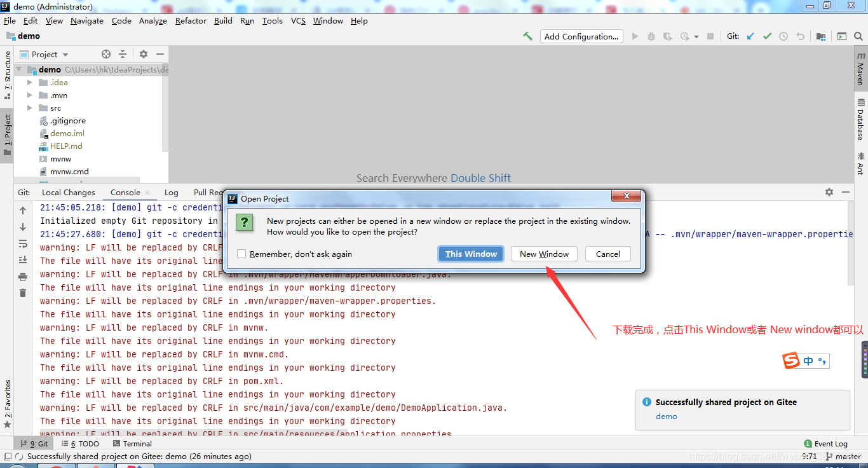Open Event Log in status bar
Image resolution: width=868 pixels, height=468 pixels.
825,443
